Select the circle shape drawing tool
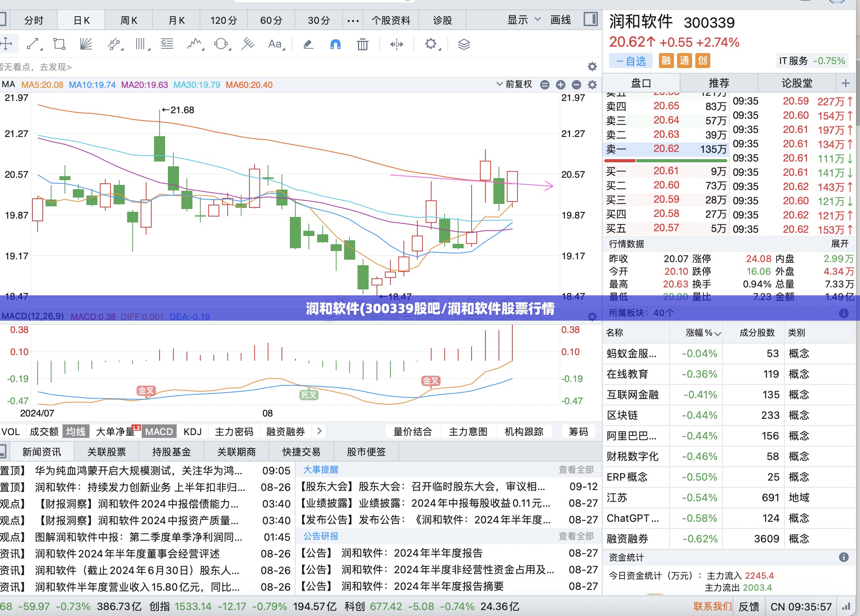Viewport: 860px width, 616px height. click(222, 44)
